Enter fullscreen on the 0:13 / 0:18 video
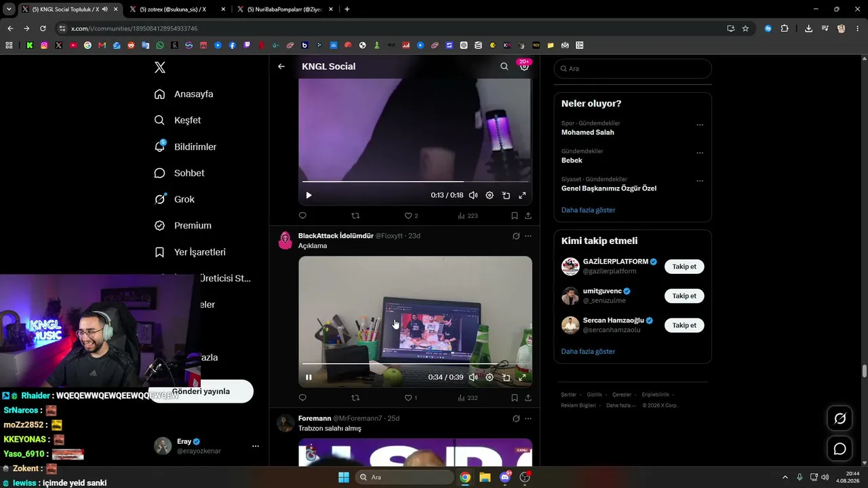 [x=522, y=195]
